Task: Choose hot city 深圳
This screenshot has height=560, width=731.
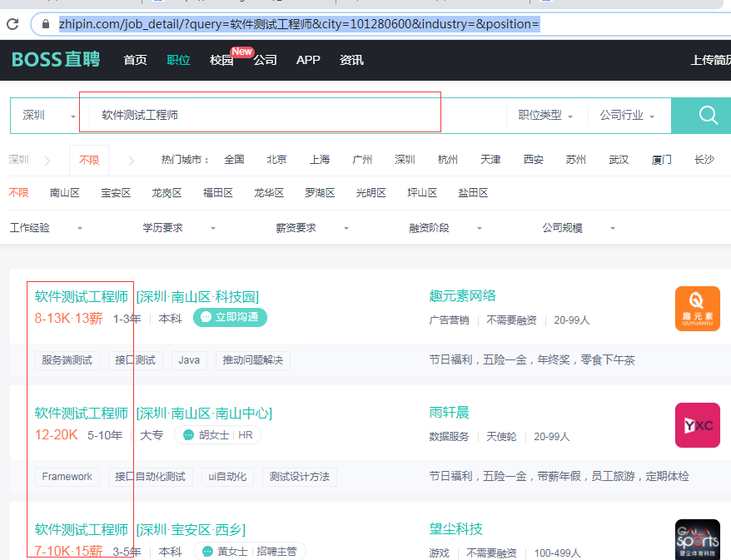Action: [x=405, y=160]
